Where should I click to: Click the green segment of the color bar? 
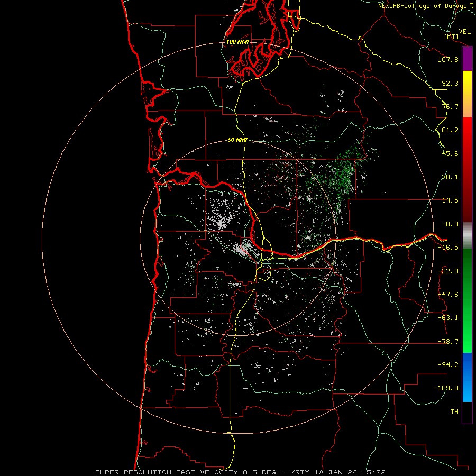coord(467,300)
